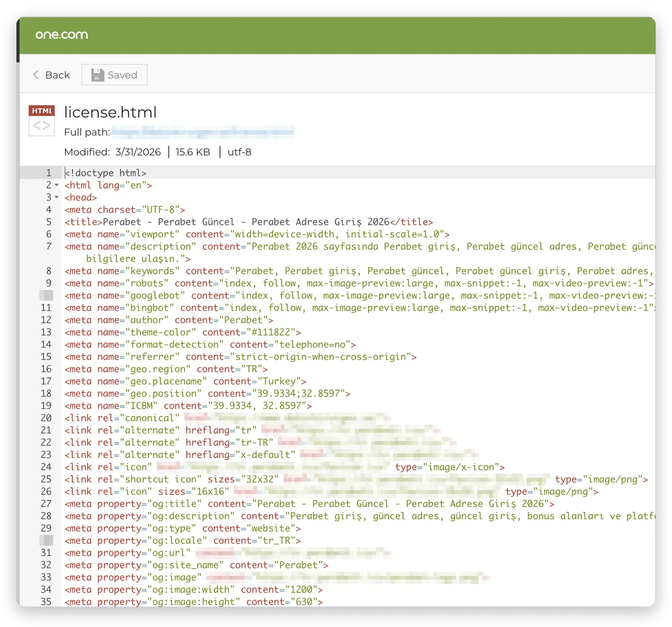Viewport: 672px width, 627px height.
Task: Click the og:title meta line
Action: tap(310, 504)
